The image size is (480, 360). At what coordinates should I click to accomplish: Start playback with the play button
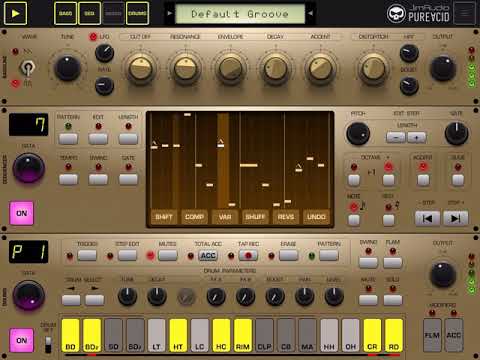coord(15,13)
